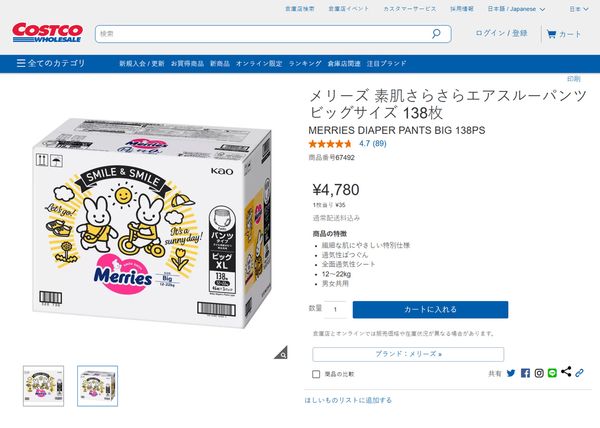Image resolution: width=600 pixels, height=428 pixels.
Task: Open the 日本 country selector dropdown
Action: [579, 8]
